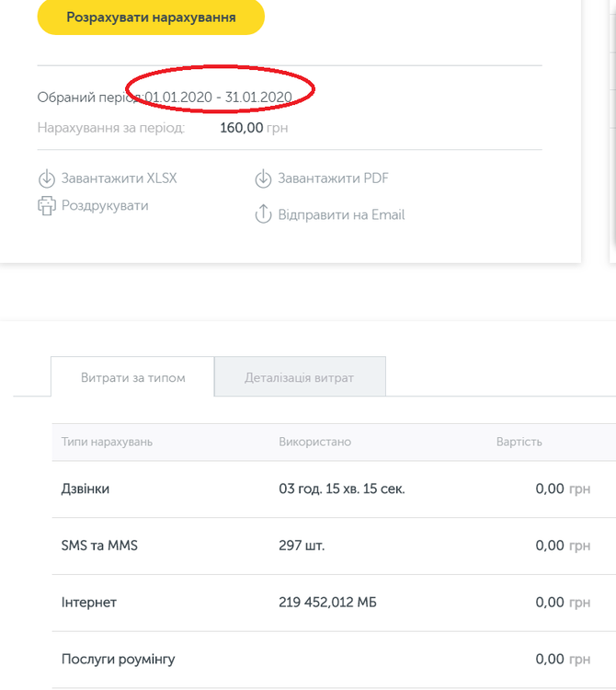This screenshot has height=690, width=616.
Task: Click the XLSX download arrow icon
Action: pyautogui.click(x=47, y=179)
